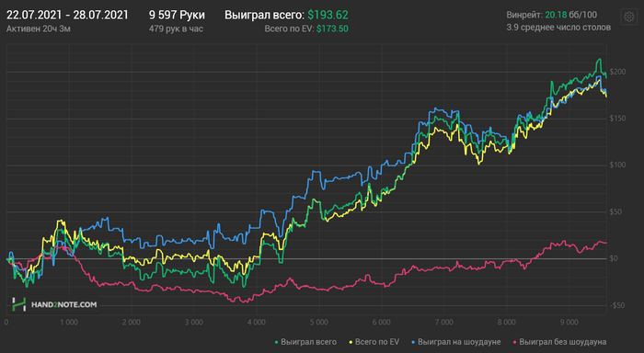
Task: Toggle the 'Всего по EV' legend series
Action: click(x=374, y=342)
